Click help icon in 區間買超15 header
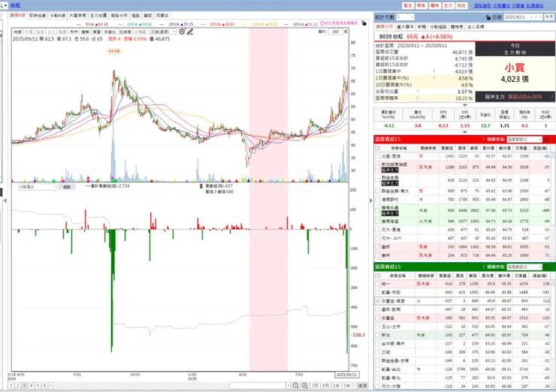This screenshot has width=556, height=392. point(483,139)
